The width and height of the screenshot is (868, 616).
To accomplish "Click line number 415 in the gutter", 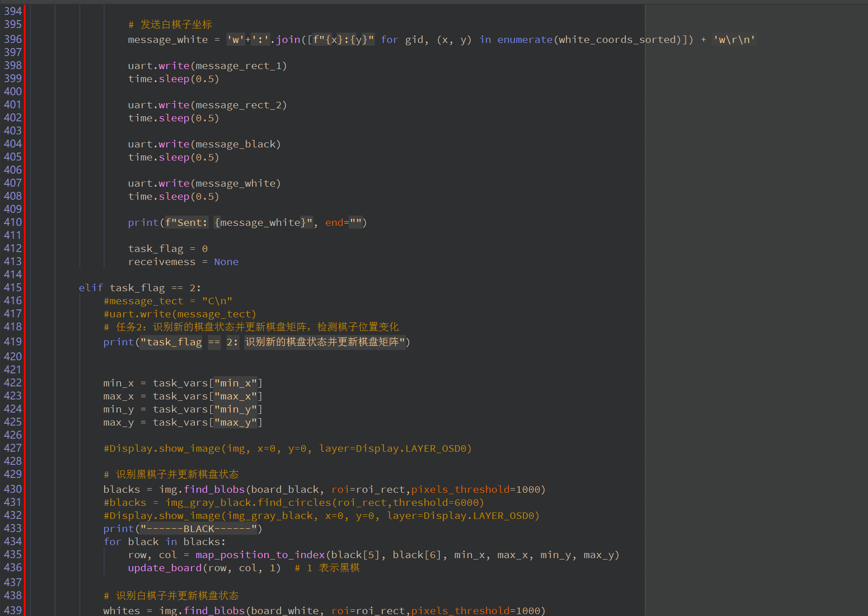I will click(13, 287).
